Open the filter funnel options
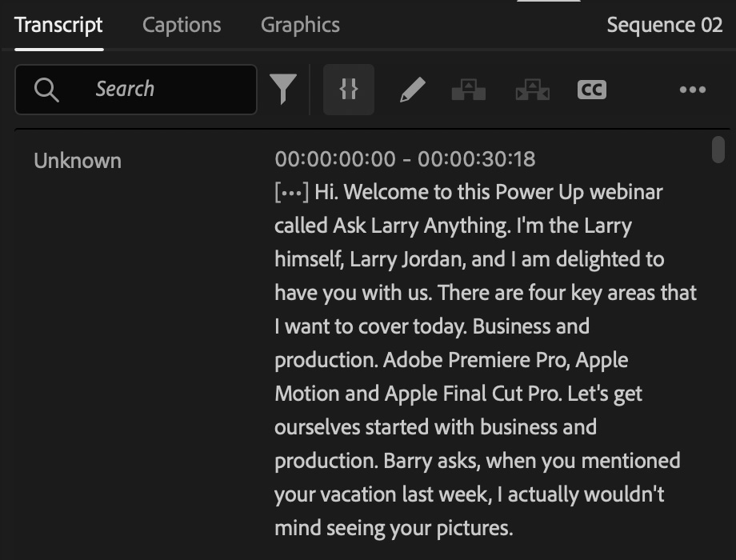Viewport: 736px width, 560px height. click(282, 90)
